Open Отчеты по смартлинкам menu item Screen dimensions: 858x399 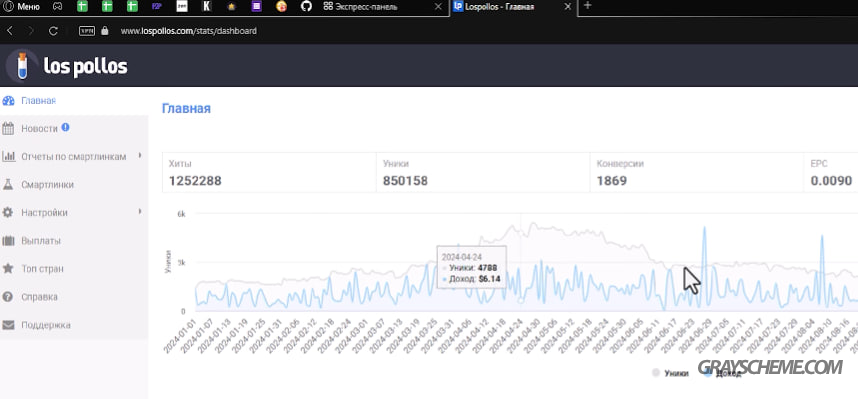coord(74,157)
